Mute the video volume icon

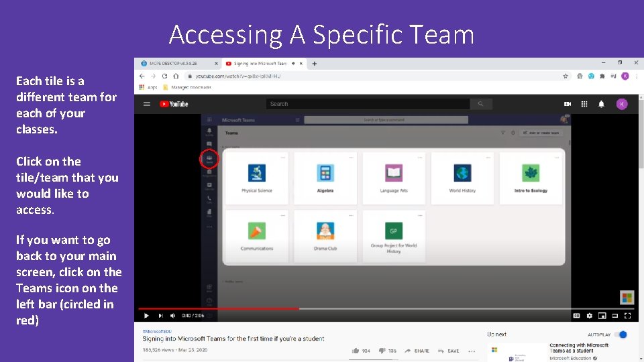173,316
